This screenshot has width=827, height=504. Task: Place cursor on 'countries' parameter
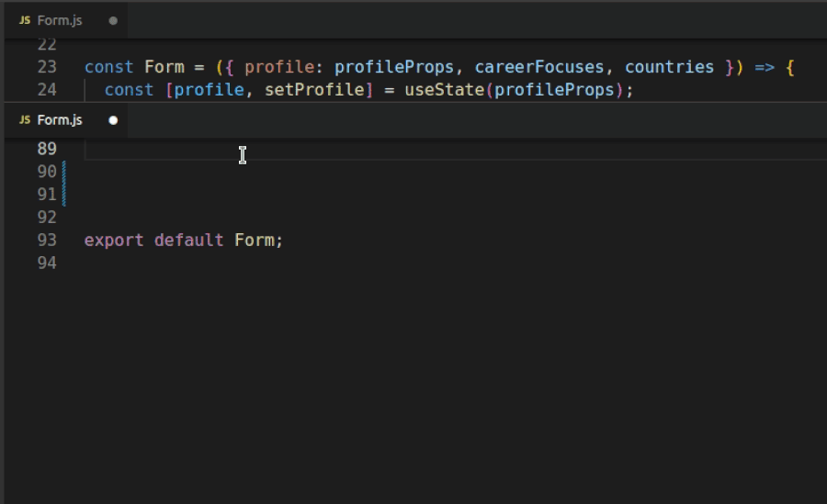click(x=669, y=67)
